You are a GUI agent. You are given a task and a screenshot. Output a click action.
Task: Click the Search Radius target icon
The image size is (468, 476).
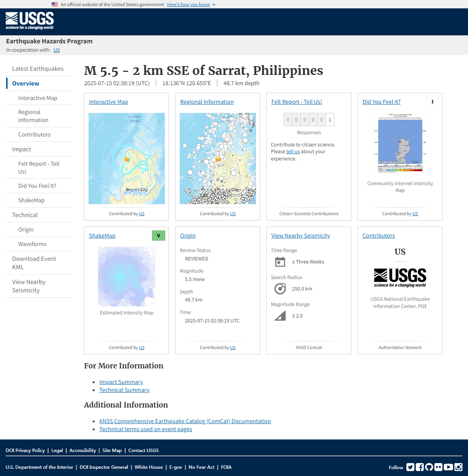click(x=280, y=289)
